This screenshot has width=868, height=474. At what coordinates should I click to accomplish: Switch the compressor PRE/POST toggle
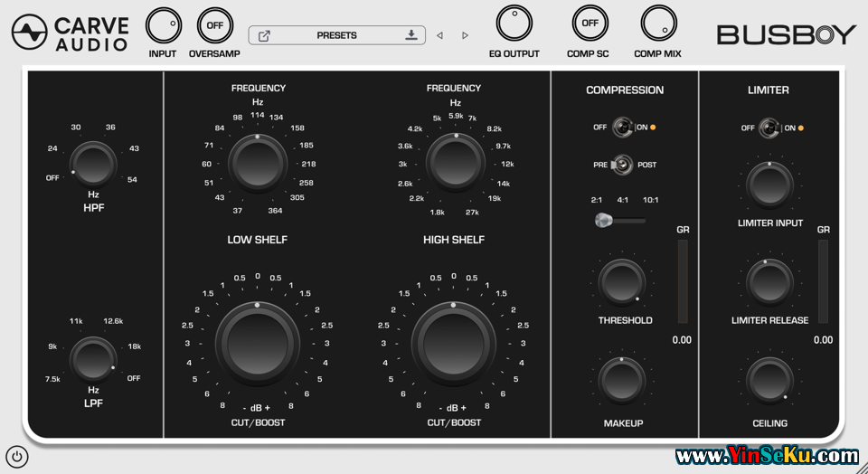point(623,165)
